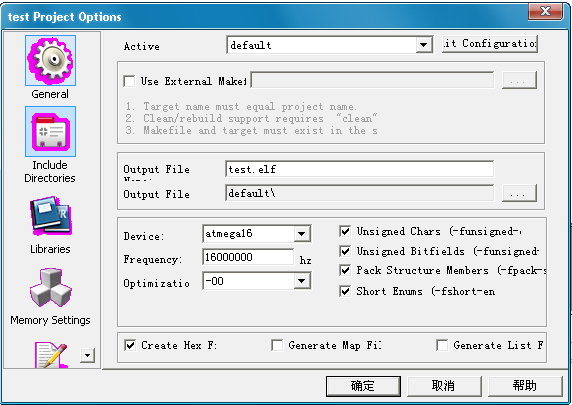The image size is (572, 405).
Task: Open the Device atmega16 dropdown
Action: [302, 234]
